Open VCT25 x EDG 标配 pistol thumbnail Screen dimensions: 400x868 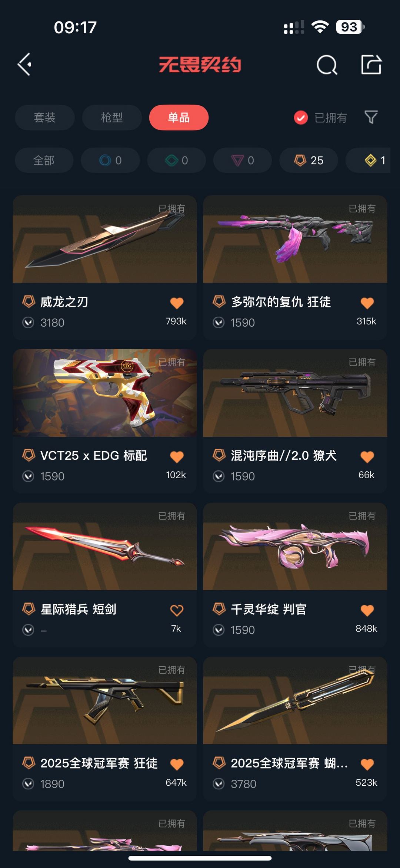tap(105, 393)
